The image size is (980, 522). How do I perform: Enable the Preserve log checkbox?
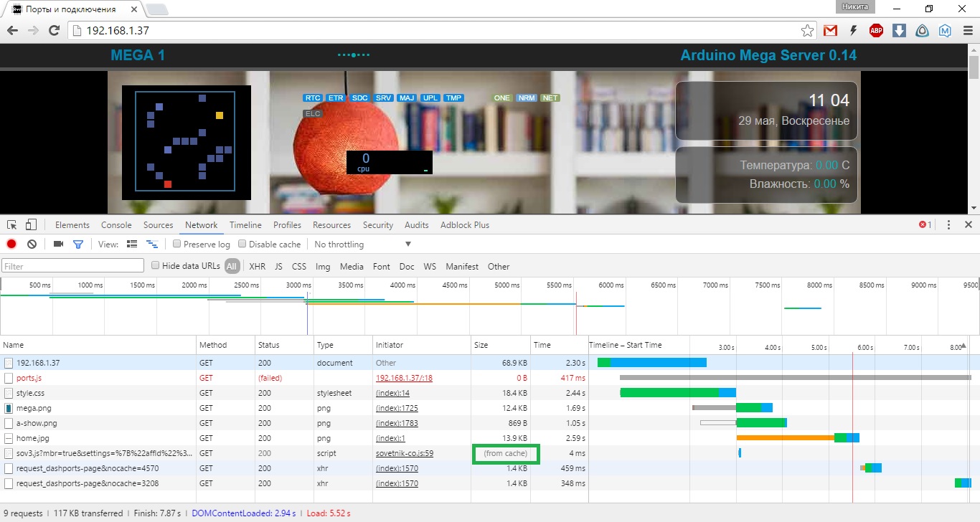click(x=178, y=245)
